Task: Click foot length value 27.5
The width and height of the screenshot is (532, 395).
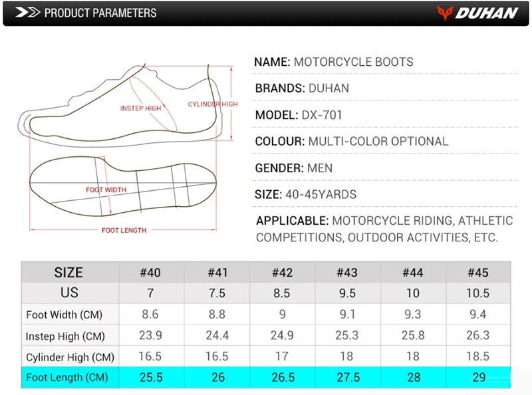Action: (x=348, y=377)
